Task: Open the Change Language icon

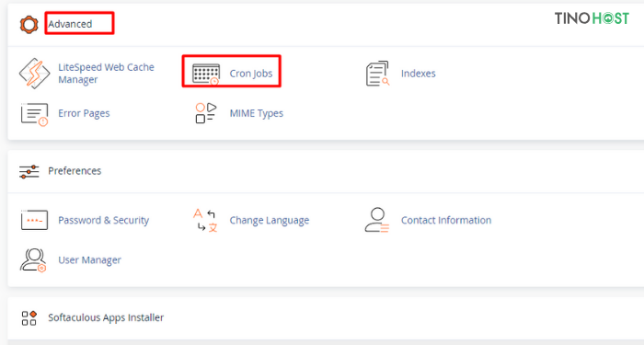Action: pos(205,221)
